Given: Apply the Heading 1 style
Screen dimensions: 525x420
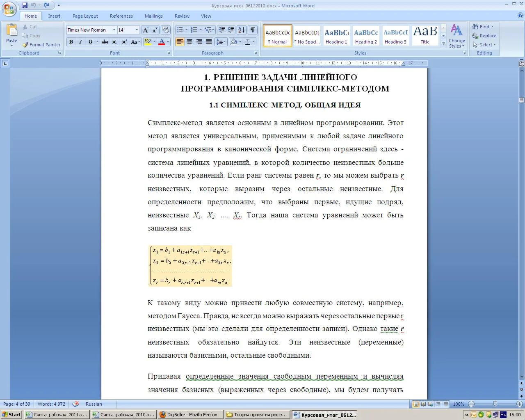Looking at the screenshot, I should [x=336, y=36].
